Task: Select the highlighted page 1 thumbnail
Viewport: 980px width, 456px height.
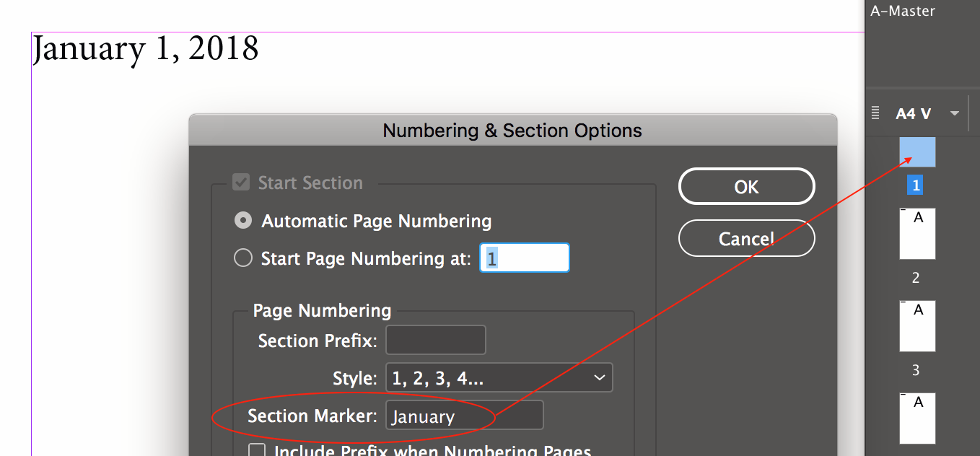Action: coord(917,152)
